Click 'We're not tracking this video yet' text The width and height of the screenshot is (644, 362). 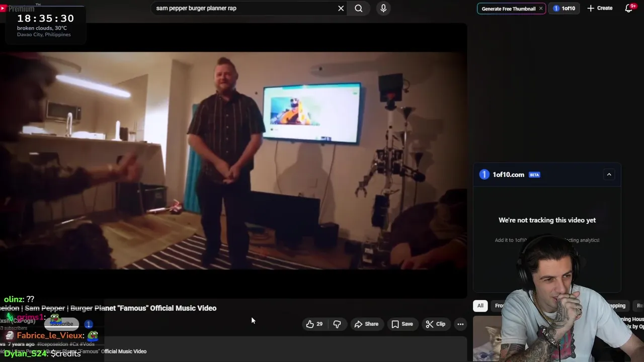(547, 220)
